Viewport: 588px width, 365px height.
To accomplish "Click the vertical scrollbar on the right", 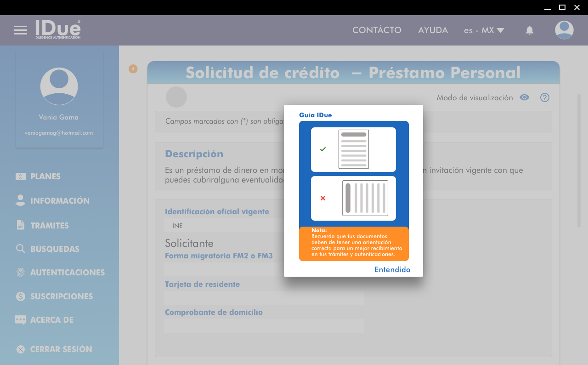I will tap(579, 160).
